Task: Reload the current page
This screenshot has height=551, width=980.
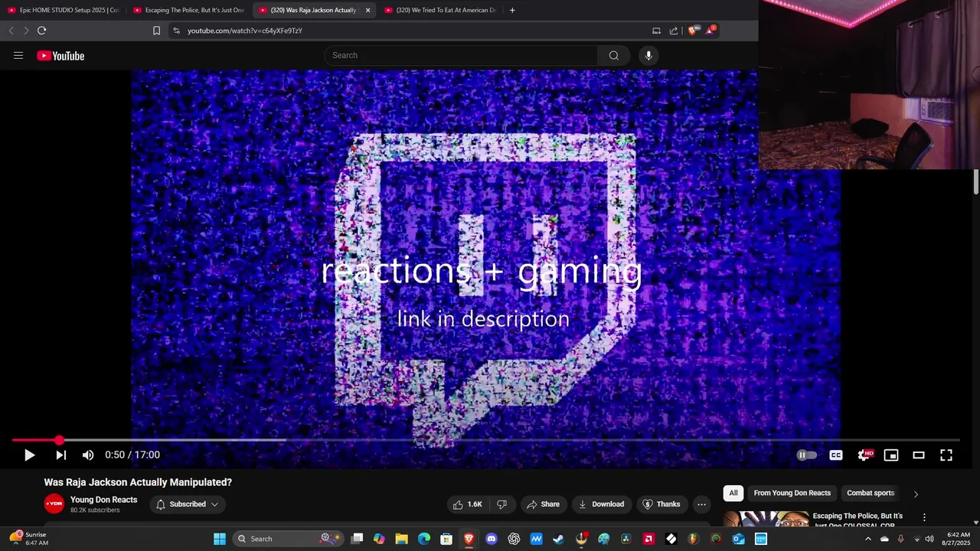Action: click(x=41, y=31)
